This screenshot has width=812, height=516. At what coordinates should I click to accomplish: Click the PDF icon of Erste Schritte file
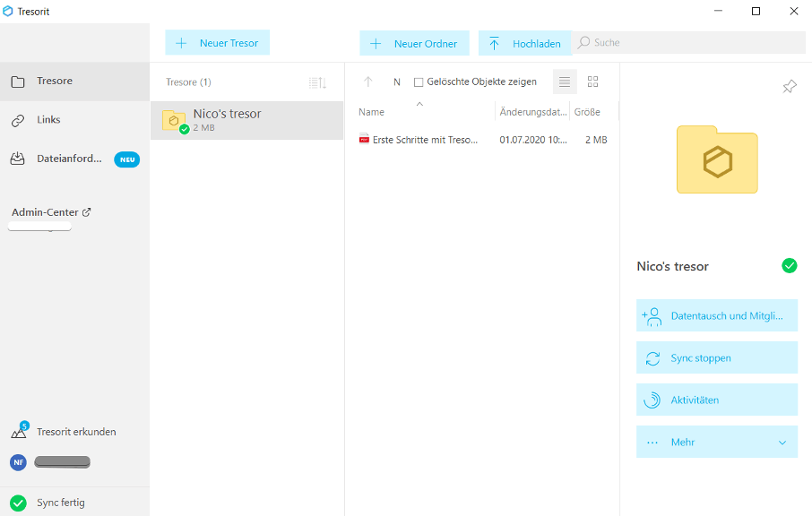click(364, 139)
